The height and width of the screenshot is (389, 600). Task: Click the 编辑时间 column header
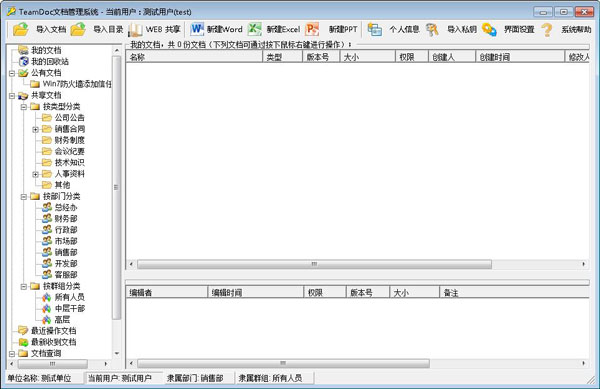pyautogui.click(x=256, y=293)
